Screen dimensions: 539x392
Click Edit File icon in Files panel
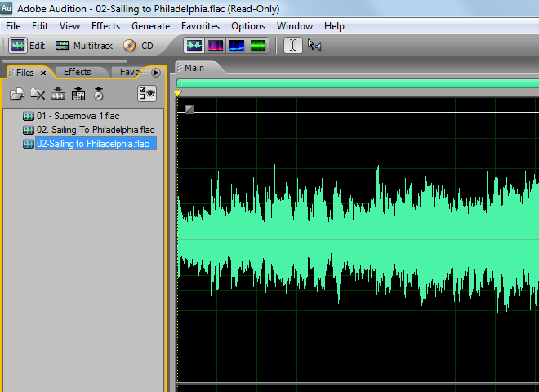(x=58, y=94)
